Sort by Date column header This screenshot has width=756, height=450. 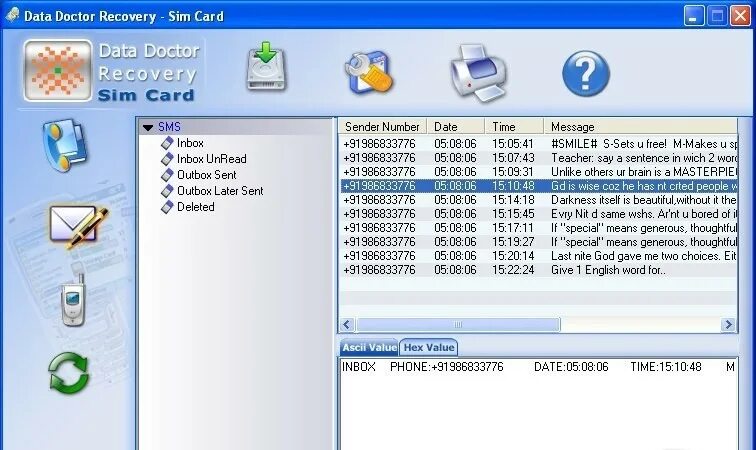[x=456, y=126]
